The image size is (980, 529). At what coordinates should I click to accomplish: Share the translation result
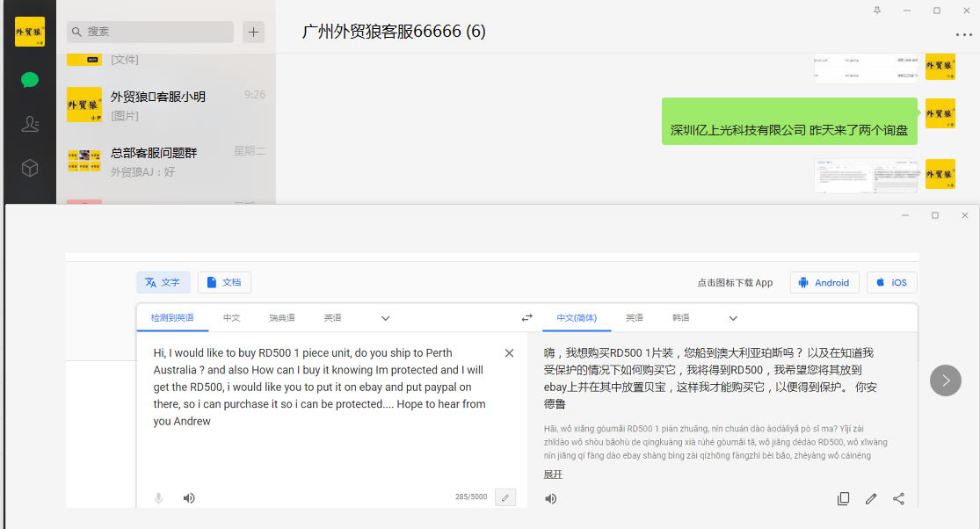(x=898, y=498)
